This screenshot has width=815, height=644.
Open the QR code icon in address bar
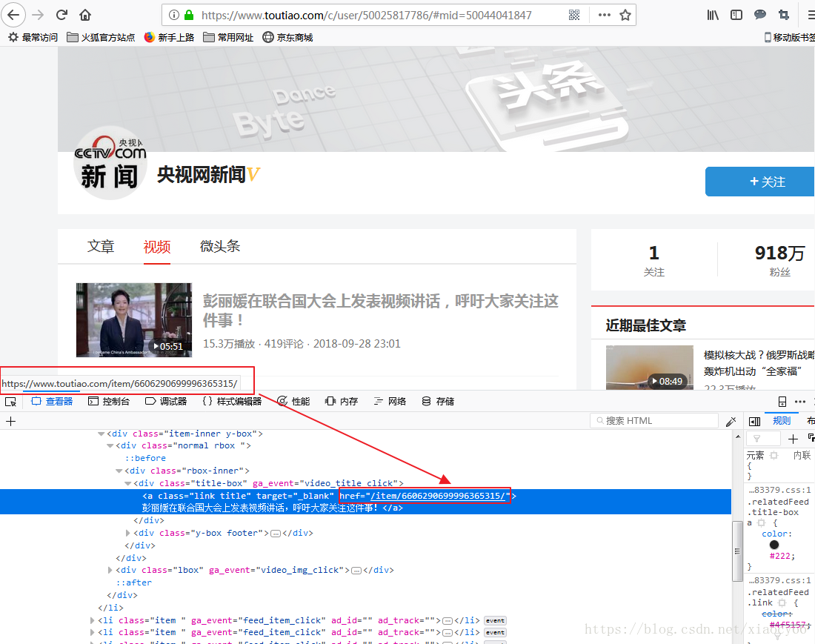coord(573,15)
